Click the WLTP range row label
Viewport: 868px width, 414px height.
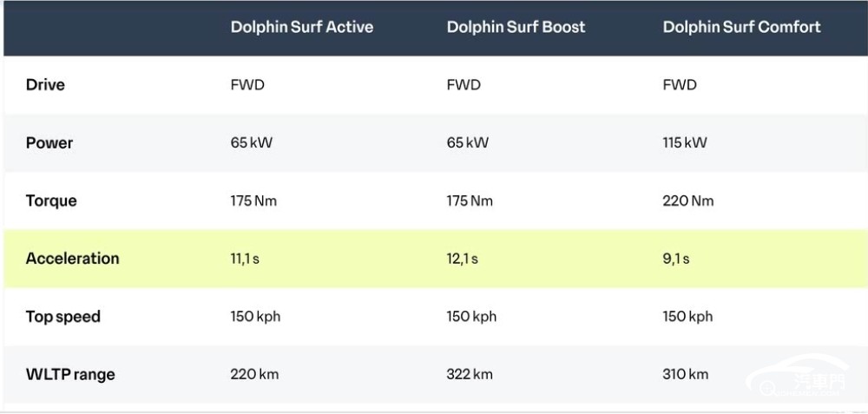[70, 375]
